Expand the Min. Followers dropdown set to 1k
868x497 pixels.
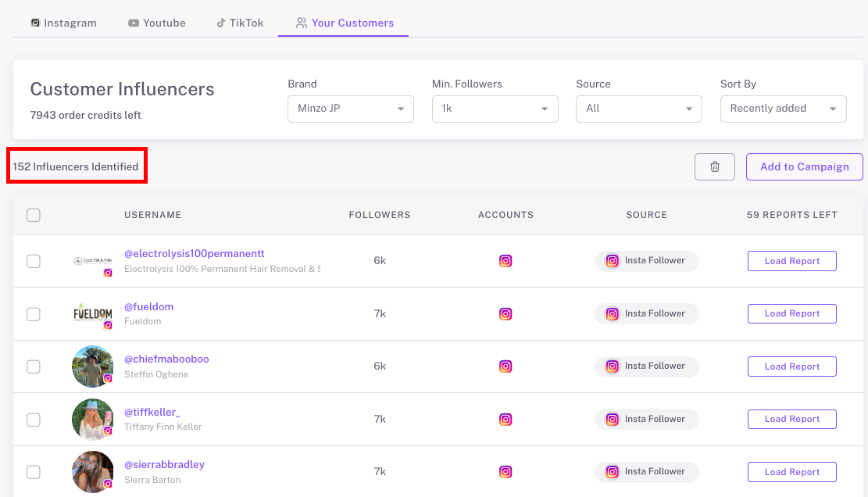point(495,109)
